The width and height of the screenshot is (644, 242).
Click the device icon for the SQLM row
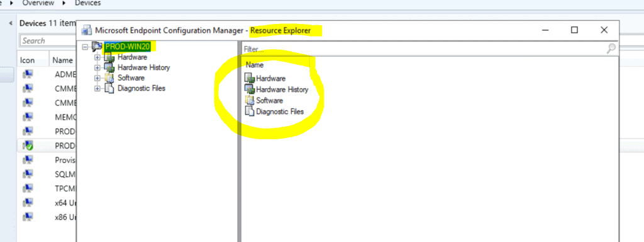coord(28,174)
